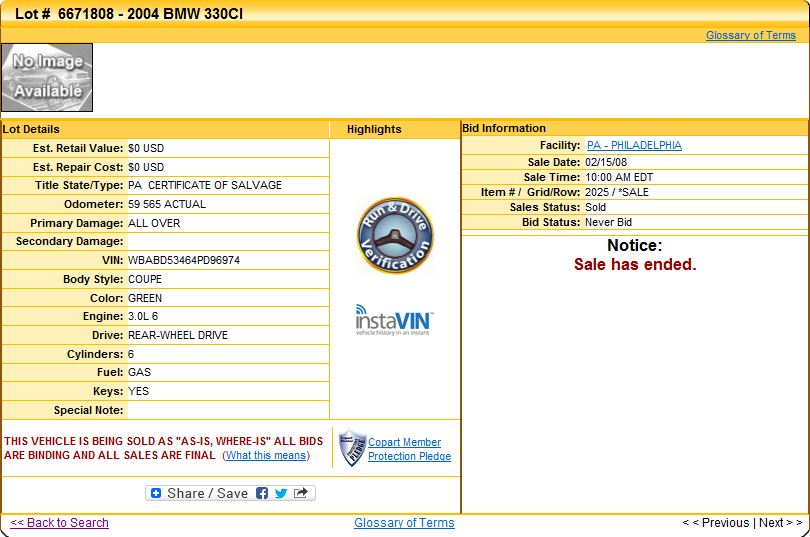The height and width of the screenshot is (537, 810).
Task: Open the instaVIN vehicle history logo
Action: [x=395, y=321]
